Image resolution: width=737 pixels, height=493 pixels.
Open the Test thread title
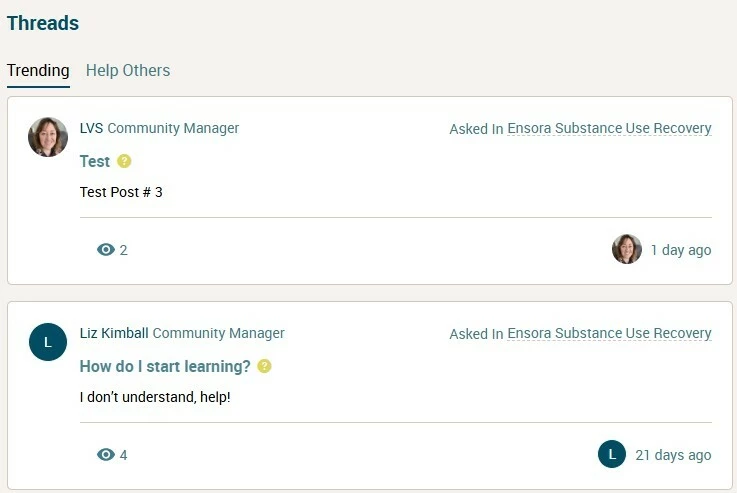tap(94, 161)
